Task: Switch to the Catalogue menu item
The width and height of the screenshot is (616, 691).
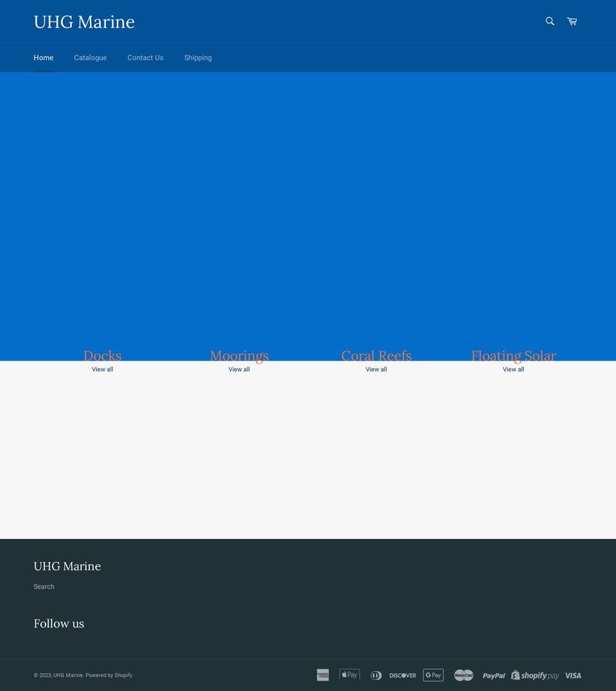Action: click(90, 58)
